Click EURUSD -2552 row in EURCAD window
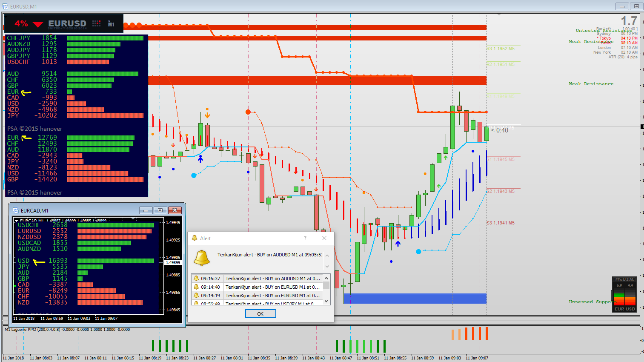 click(85, 231)
